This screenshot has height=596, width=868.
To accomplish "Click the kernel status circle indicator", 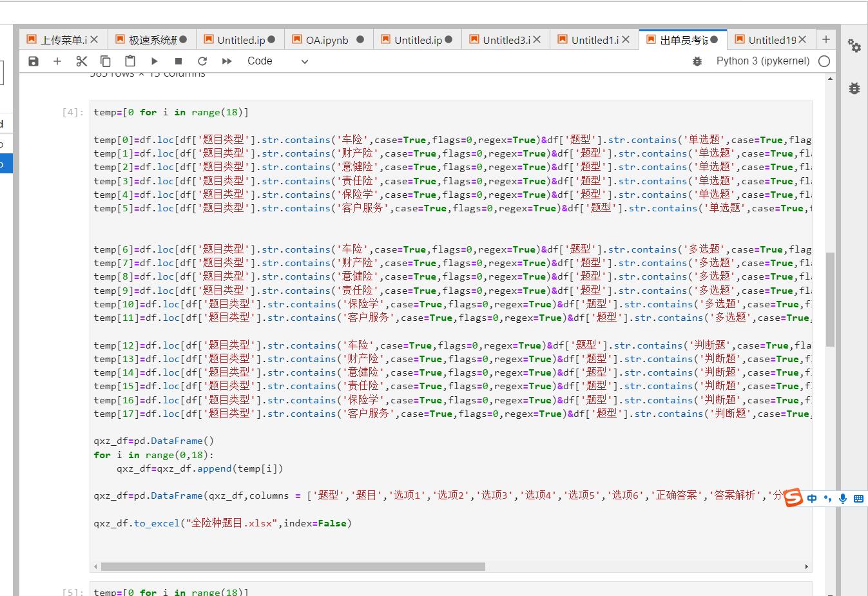I will 824,61.
